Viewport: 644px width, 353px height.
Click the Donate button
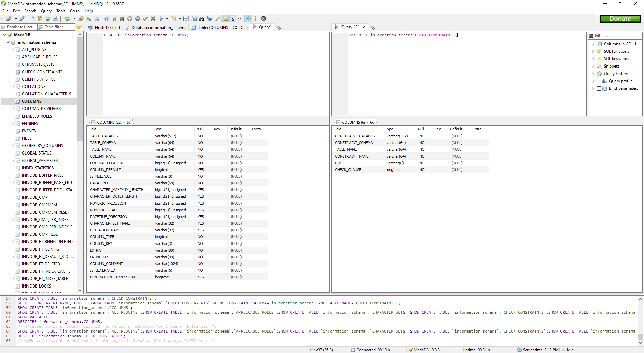(620, 19)
